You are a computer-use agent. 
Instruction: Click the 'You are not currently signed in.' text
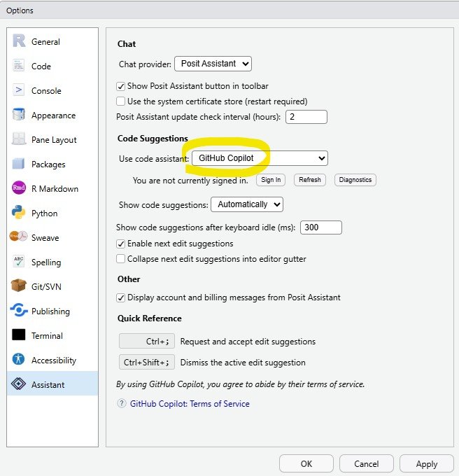click(190, 181)
